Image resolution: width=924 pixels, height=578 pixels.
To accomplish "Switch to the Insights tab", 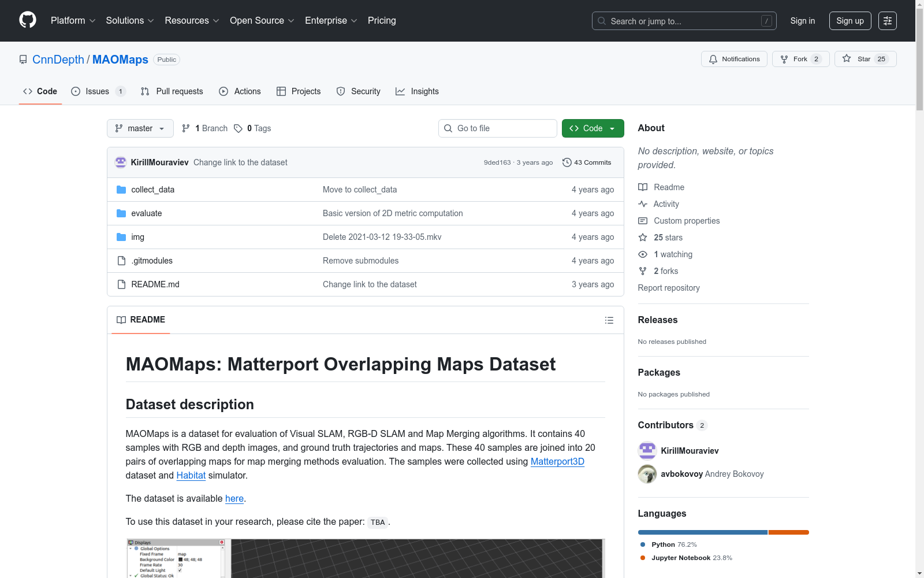I will tap(417, 91).
